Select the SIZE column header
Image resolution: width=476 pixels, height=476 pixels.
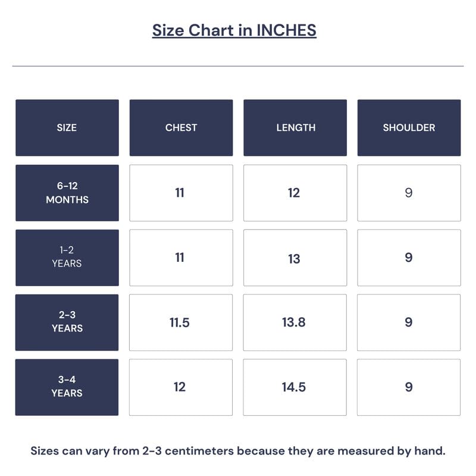click(x=67, y=127)
